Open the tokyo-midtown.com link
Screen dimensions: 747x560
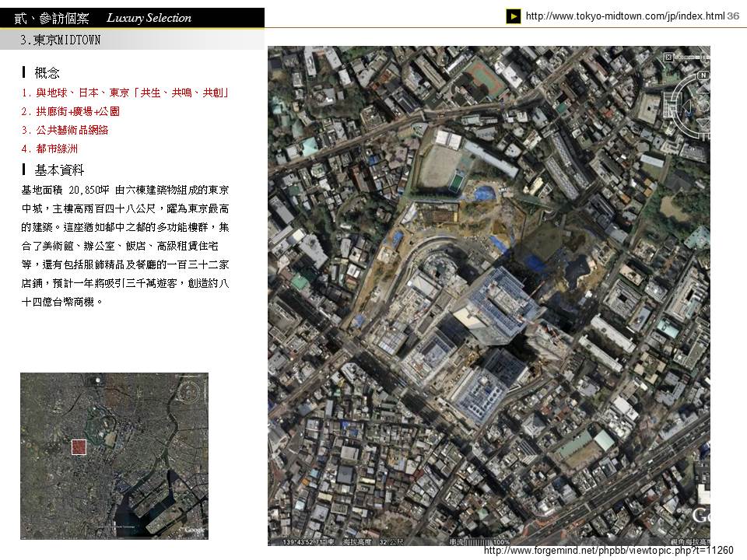point(625,16)
